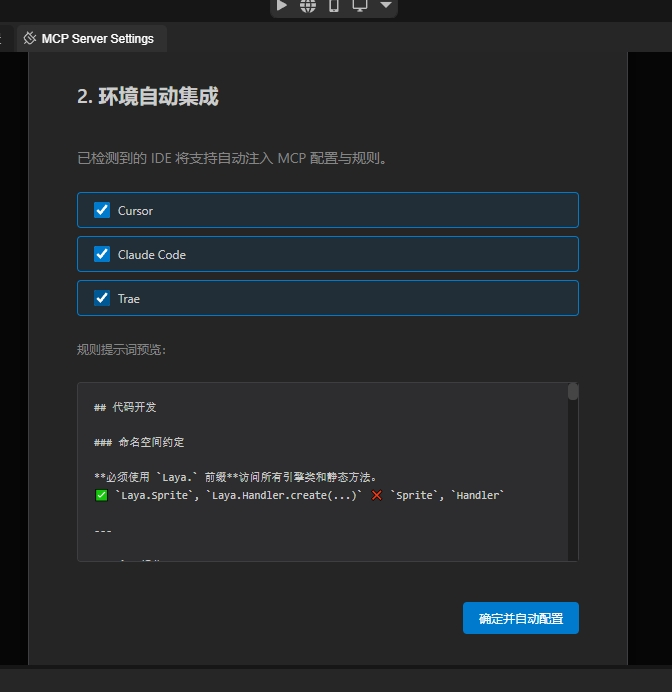Click the 代码开发 heading in rules preview
The height and width of the screenshot is (692, 672).
click(x=125, y=408)
